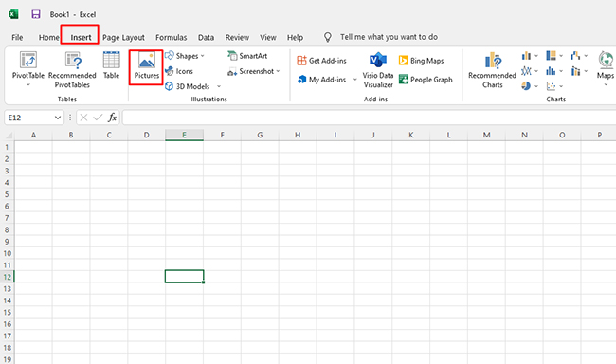616x364 pixels.
Task: Open Recommended PivotTables
Action: pos(72,70)
